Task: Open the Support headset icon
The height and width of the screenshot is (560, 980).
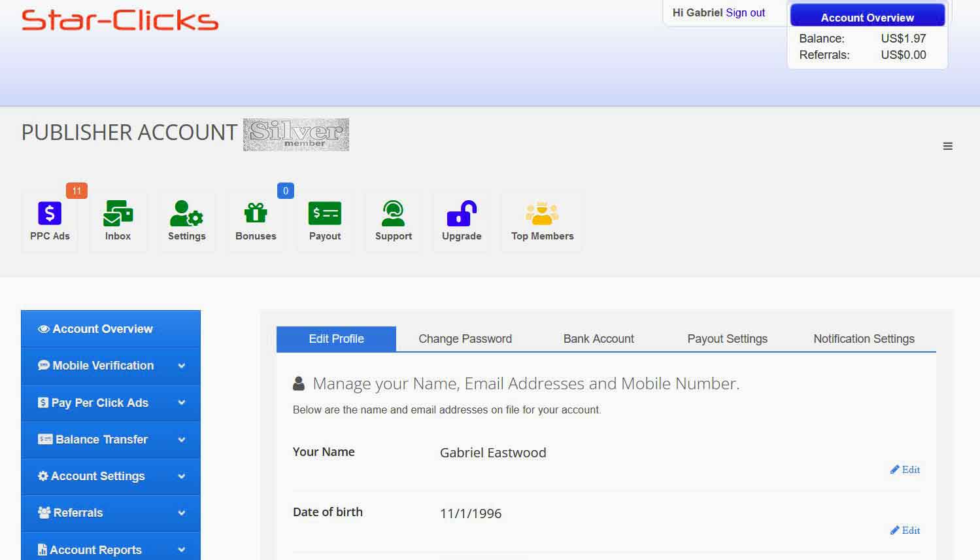Action: 393,213
